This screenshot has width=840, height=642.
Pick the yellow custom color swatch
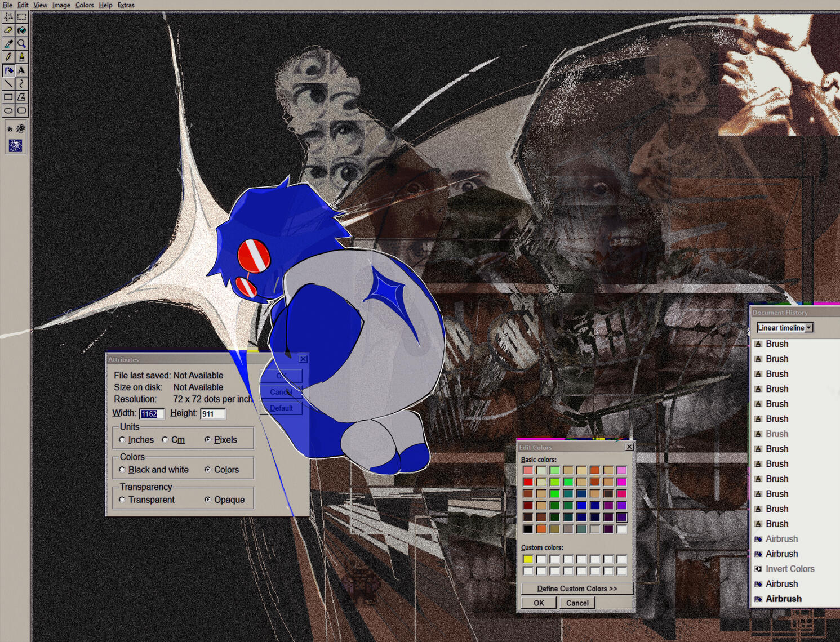click(x=527, y=559)
